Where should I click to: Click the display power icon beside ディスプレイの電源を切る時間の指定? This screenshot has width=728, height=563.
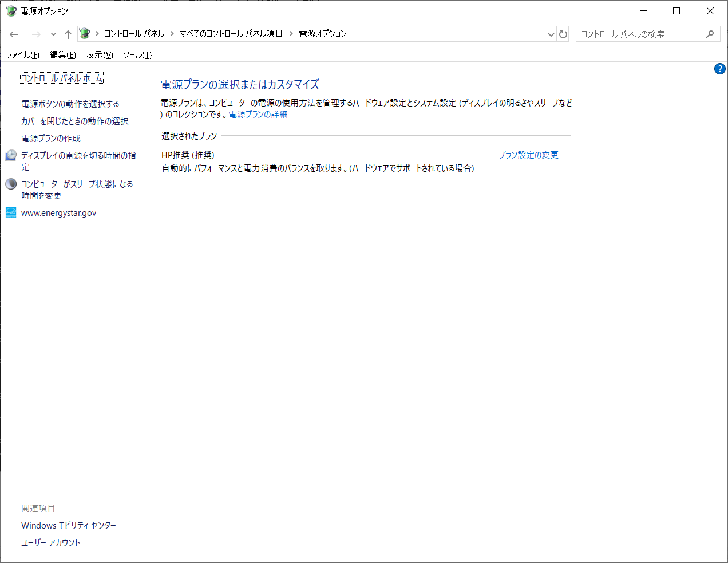tap(10, 155)
